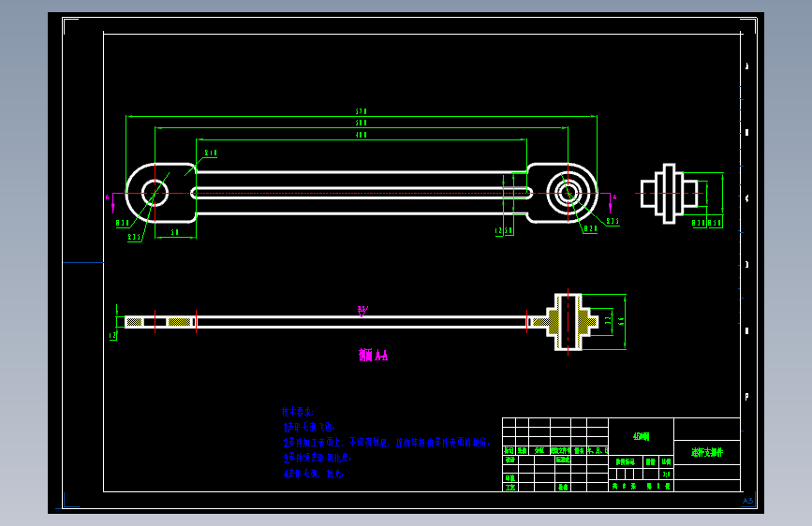Click the material cell in the title block

[642, 436]
